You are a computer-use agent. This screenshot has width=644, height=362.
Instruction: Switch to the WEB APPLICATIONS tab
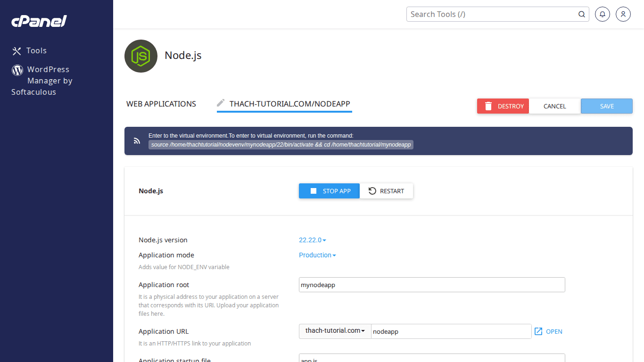pos(161,104)
